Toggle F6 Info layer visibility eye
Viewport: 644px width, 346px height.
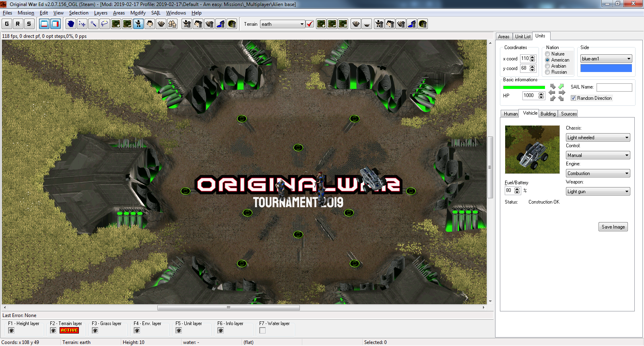221,331
